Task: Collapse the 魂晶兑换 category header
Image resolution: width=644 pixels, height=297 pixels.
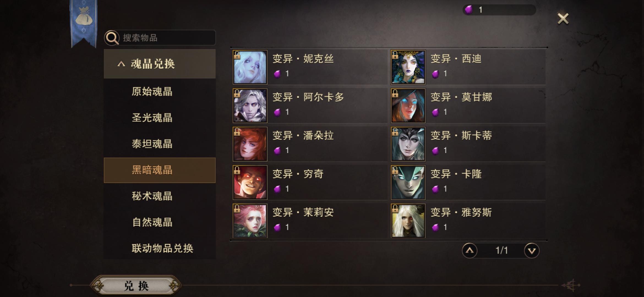Action: tap(160, 64)
